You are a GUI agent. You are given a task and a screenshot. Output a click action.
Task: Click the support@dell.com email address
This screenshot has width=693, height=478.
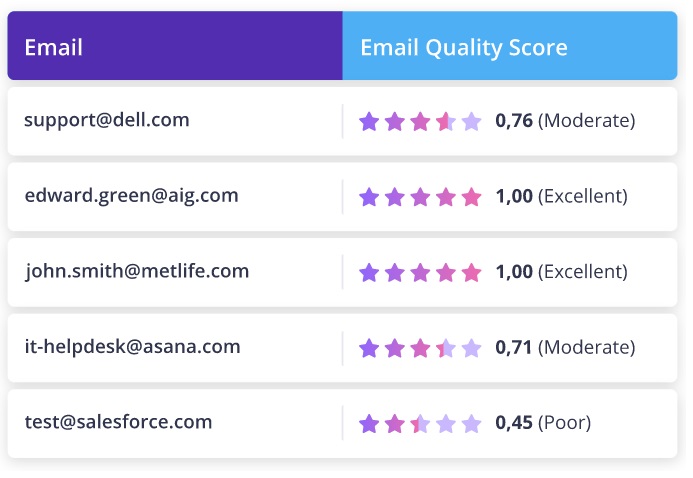[107, 120]
